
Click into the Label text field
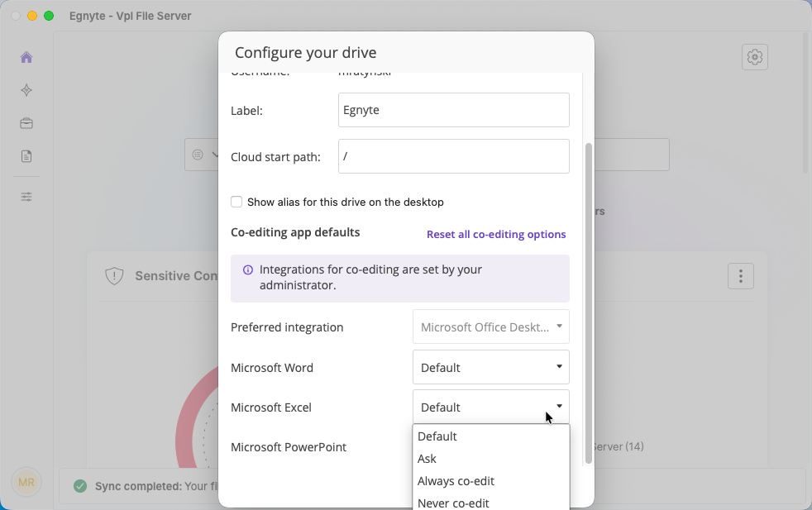(454, 110)
